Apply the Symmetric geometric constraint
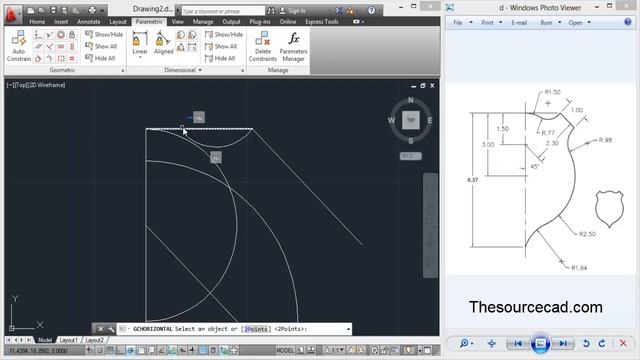The image size is (640, 360). tap(61, 58)
